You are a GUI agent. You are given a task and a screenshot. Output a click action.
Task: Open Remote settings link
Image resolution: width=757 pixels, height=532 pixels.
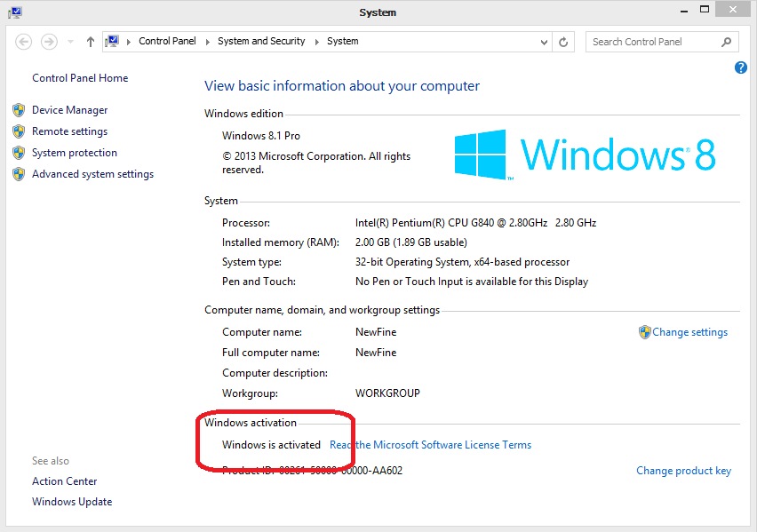tap(69, 131)
